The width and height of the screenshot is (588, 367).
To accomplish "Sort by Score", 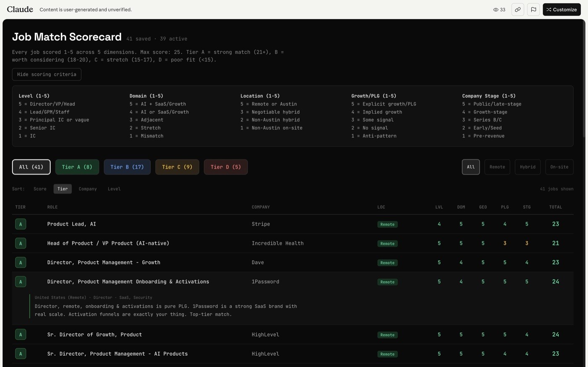I will (x=40, y=189).
